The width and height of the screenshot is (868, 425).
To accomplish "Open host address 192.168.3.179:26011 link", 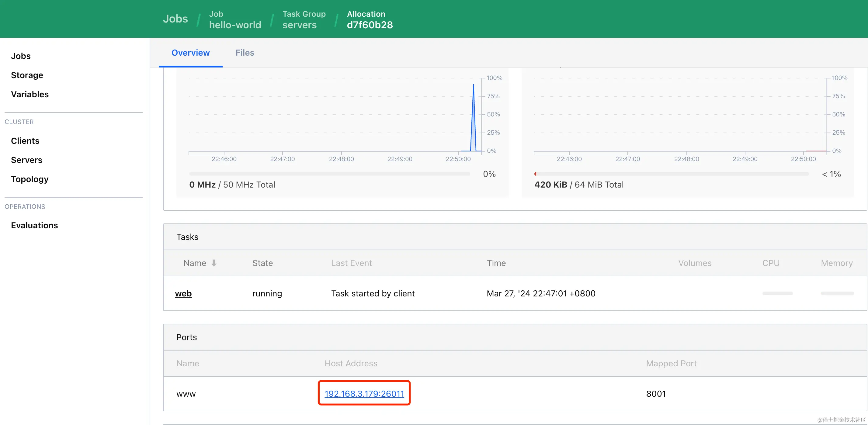I will (x=364, y=393).
